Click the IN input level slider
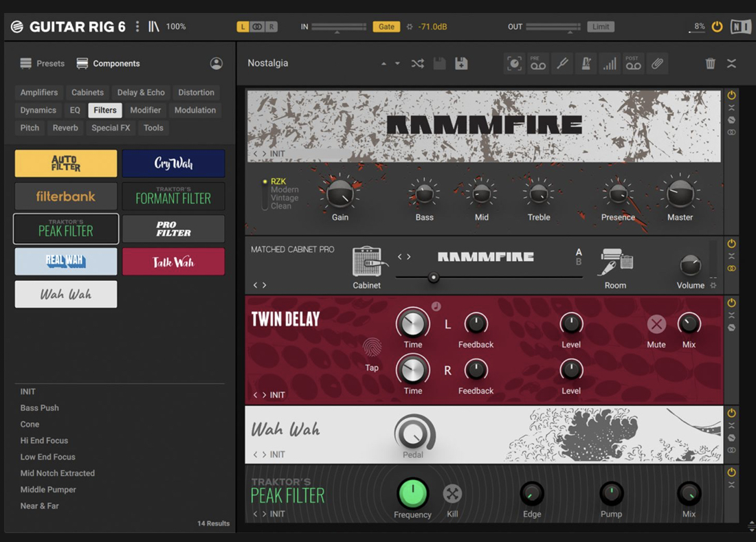Image resolution: width=756 pixels, height=542 pixels. point(339,27)
